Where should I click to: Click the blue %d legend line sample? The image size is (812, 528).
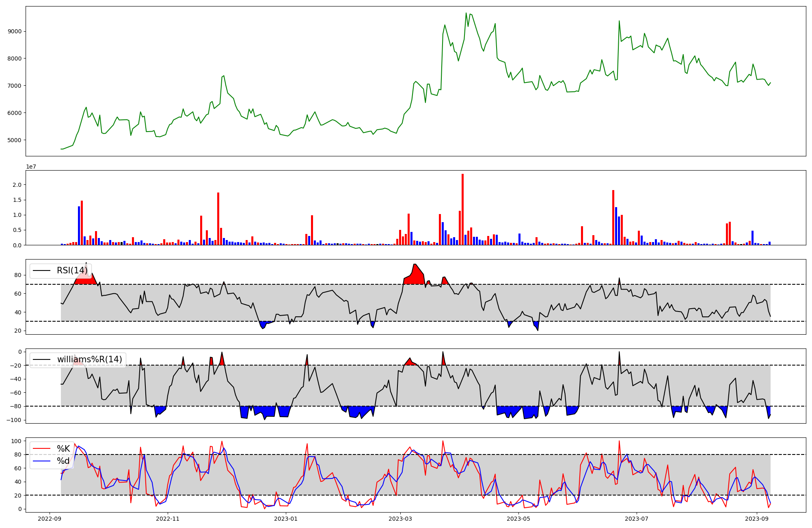pos(42,461)
